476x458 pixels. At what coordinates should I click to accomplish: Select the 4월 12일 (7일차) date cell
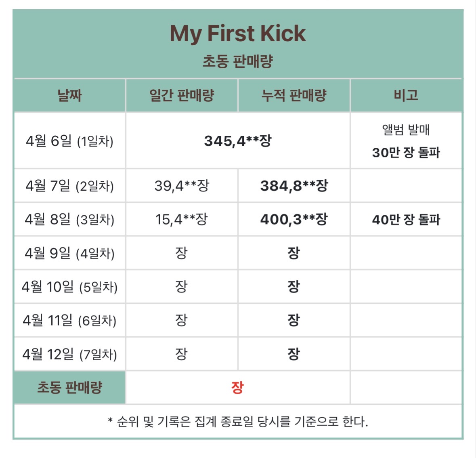(69, 354)
